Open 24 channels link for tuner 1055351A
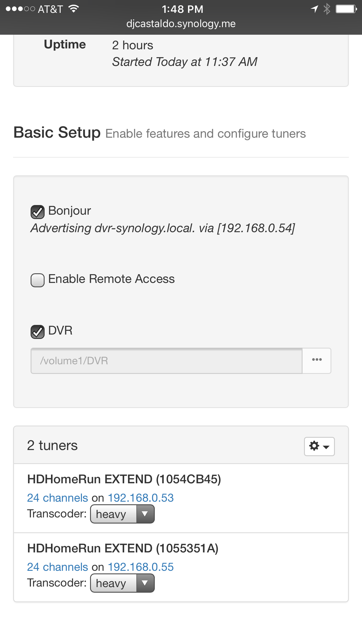Image resolution: width=362 pixels, height=644 pixels. (57, 567)
